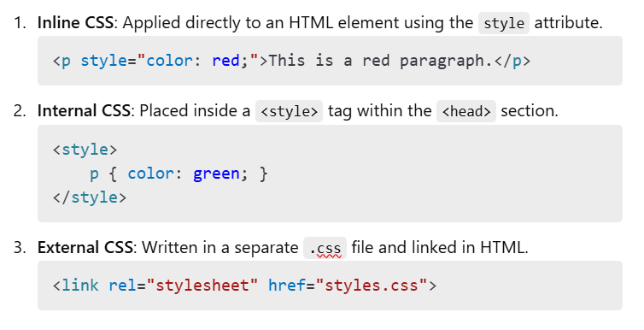Click the "stylesheet" string value
The height and width of the screenshot is (330, 644).
pos(202,286)
